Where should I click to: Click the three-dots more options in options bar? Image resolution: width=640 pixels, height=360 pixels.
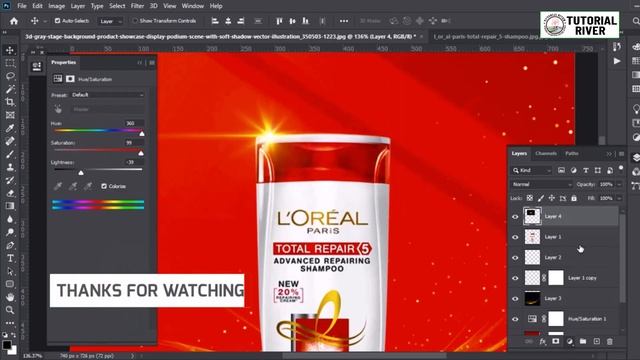[344, 21]
